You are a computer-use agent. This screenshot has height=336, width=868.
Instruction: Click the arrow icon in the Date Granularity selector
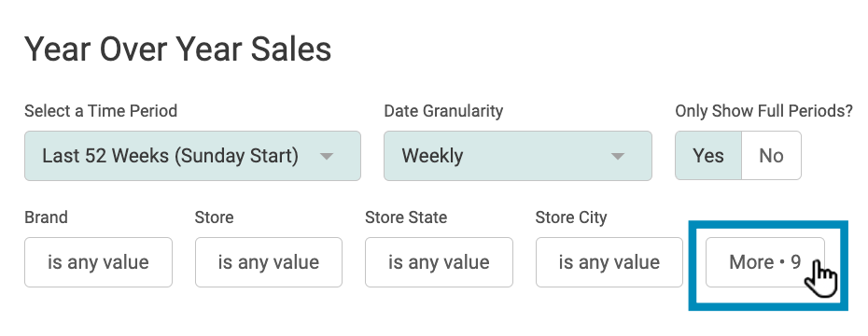[x=617, y=156]
